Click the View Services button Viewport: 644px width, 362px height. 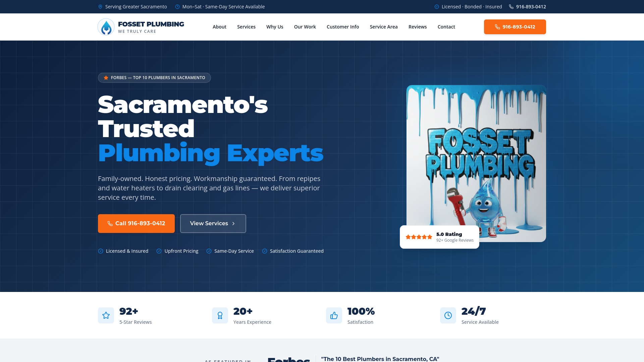213,224
